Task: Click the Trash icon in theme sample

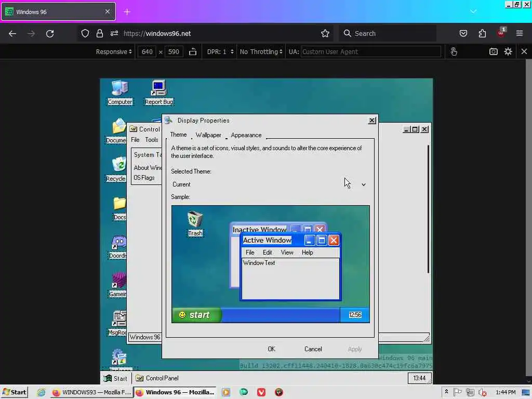Action: tap(195, 223)
